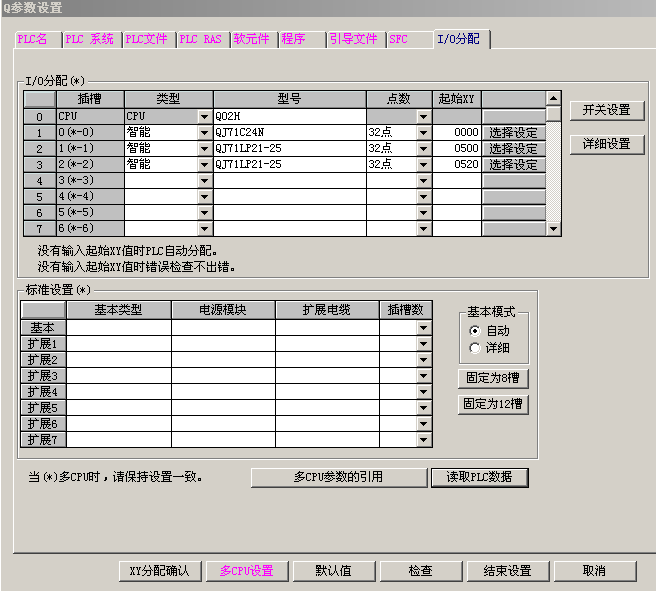Go to the PLC RAS tab
The width and height of the screenshot is (656, 591).
200,39
